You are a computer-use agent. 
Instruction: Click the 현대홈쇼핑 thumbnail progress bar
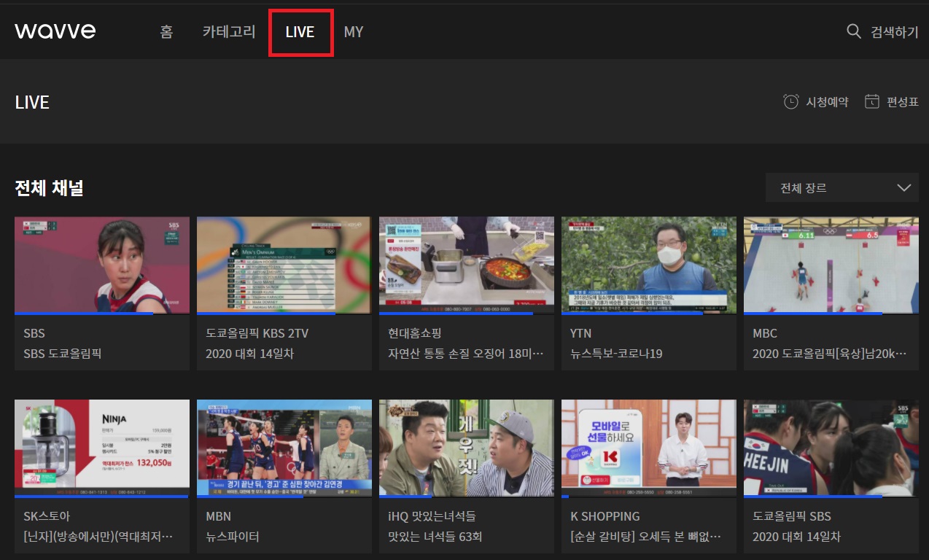click(467, 314)
